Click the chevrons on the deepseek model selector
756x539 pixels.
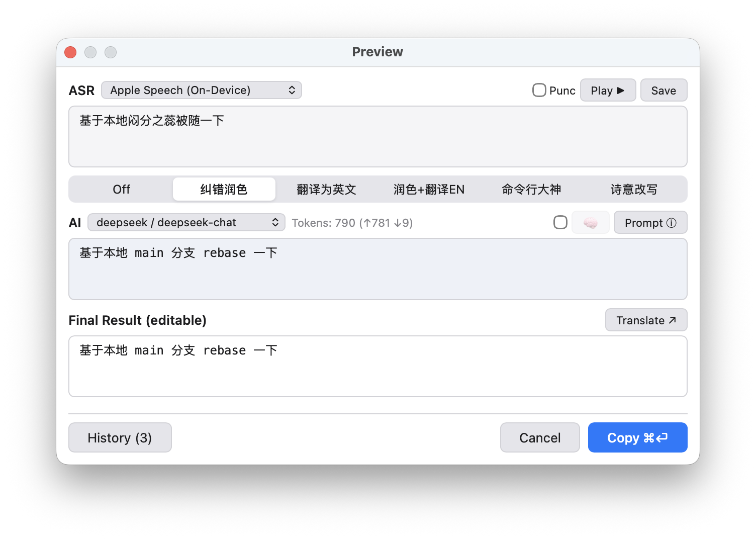[275, 222]
